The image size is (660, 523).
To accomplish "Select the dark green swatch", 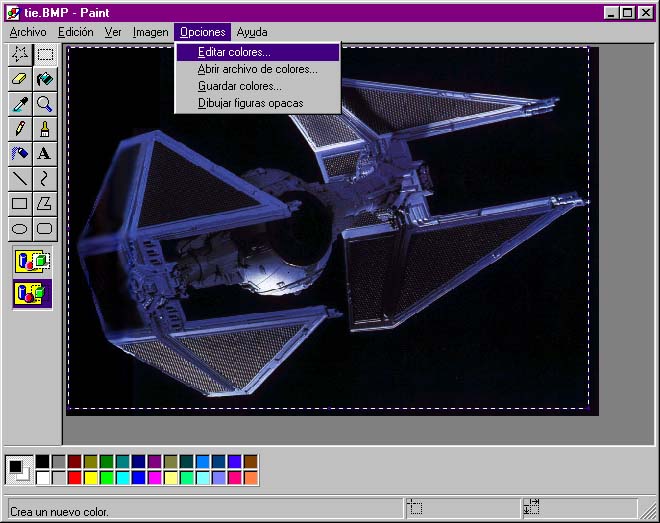I will (106, 462).
